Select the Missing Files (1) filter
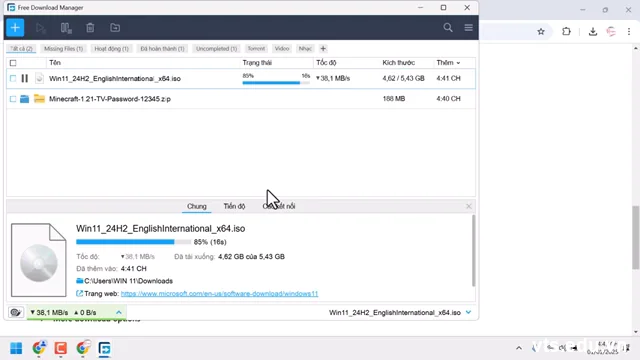The image size is (640, 360). click(63, 49)
